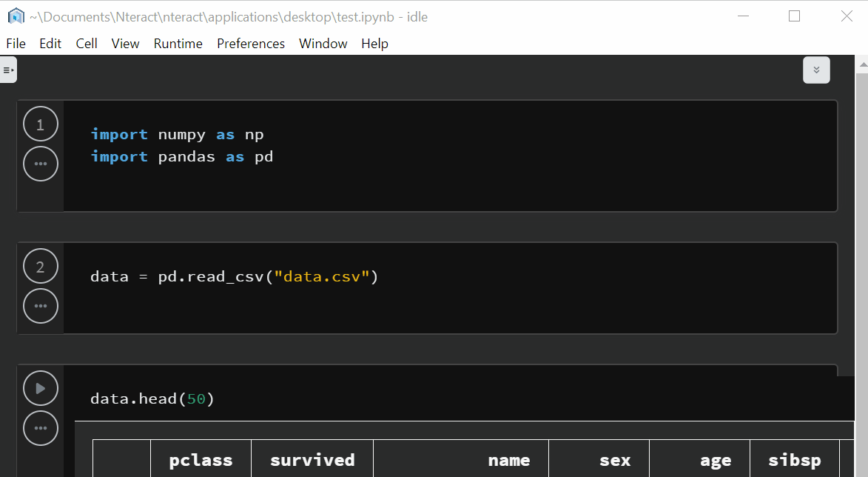Open the Preferences menu
The image size is (868, 477).
click(x=251, y=43)
